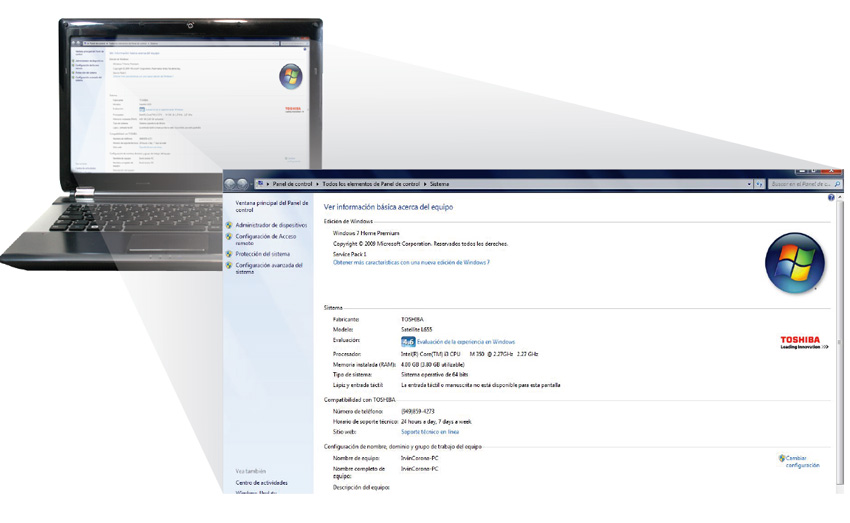The height and width of the screenshot is (523, 850).
Task: Click Cambiar configuración link
Action: 803,462
